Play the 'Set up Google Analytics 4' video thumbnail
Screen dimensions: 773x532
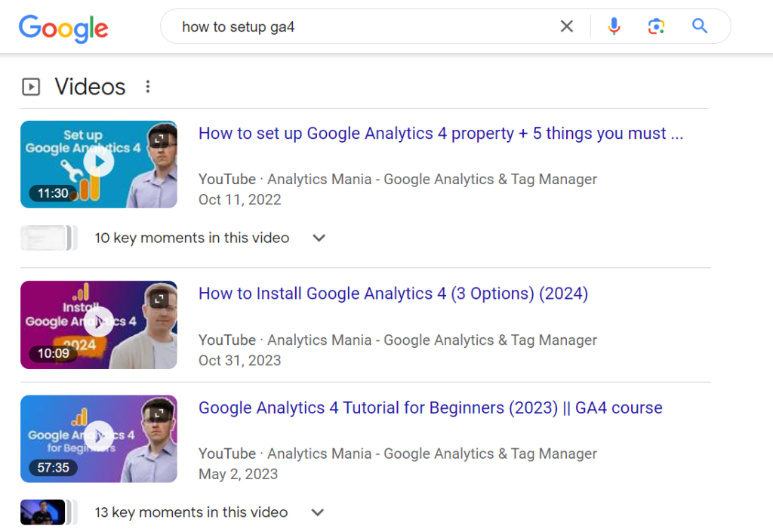pos(99,162)
